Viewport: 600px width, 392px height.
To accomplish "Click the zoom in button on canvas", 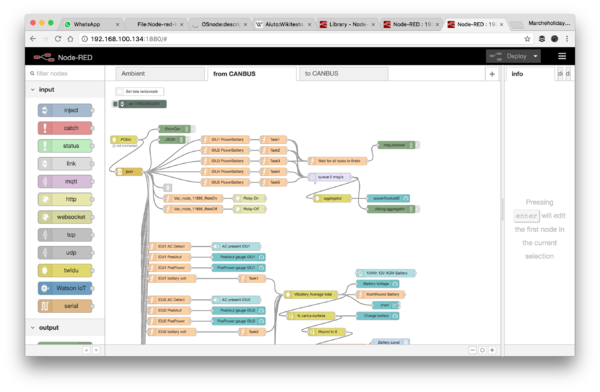I will [492, 350].
